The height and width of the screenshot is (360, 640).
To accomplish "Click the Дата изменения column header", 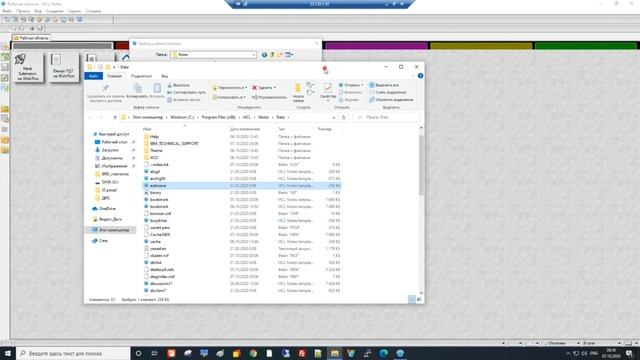I will tap(244, 129).
